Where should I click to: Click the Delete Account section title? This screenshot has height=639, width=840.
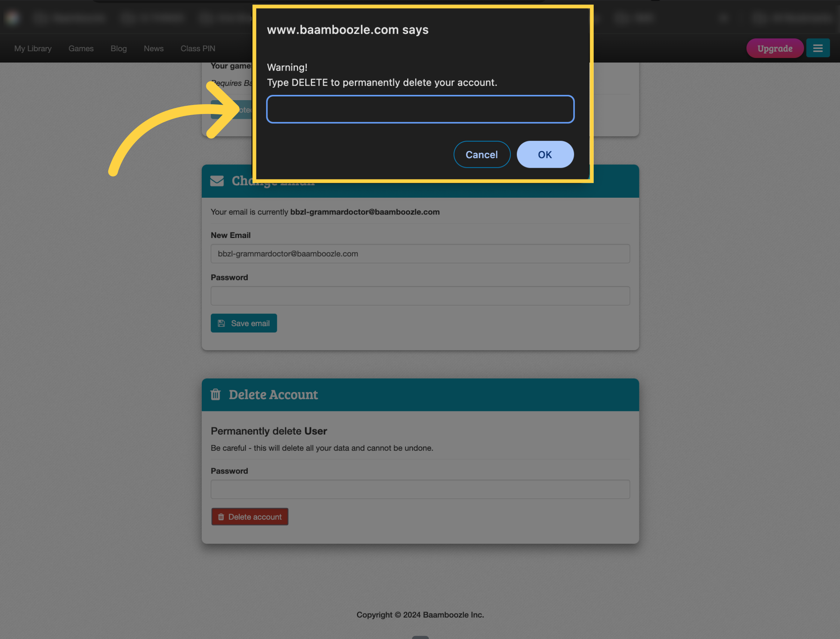click(274, 395)
